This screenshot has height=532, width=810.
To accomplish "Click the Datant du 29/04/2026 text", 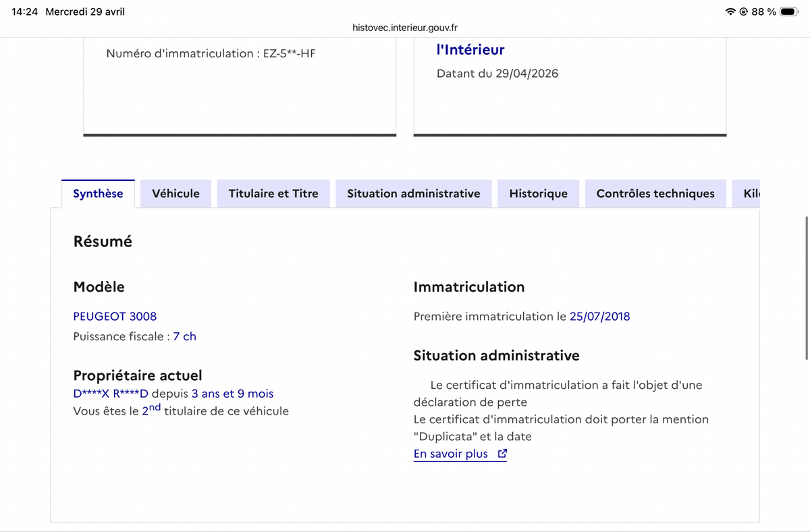I will (497, 74).
